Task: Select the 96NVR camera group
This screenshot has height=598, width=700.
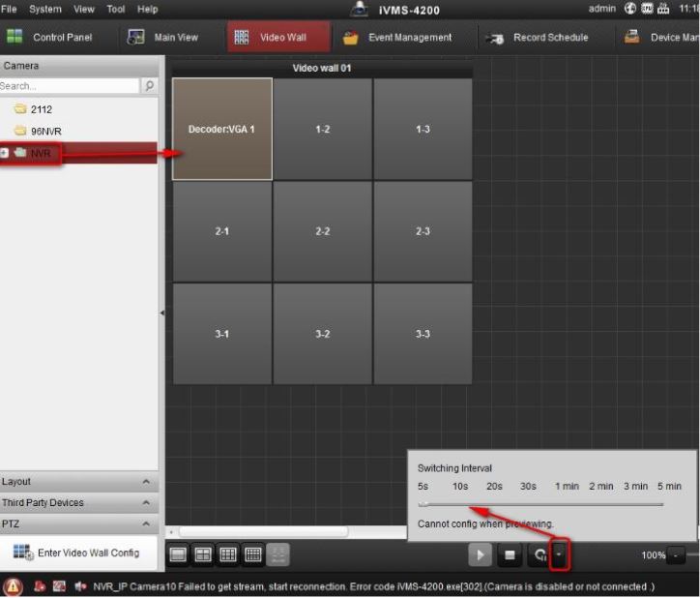Action: (46, 131)
